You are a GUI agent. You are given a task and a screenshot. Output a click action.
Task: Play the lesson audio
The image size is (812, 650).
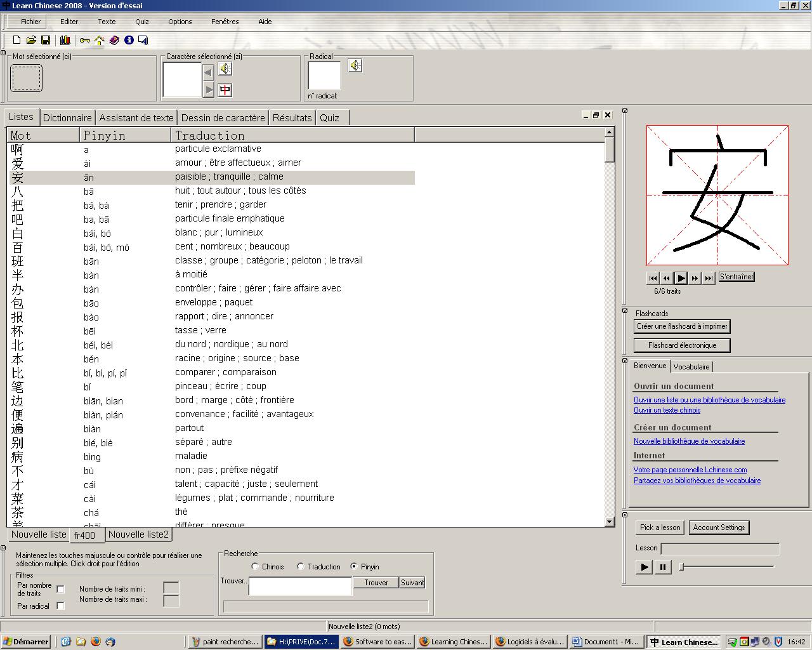click(645, 567)
